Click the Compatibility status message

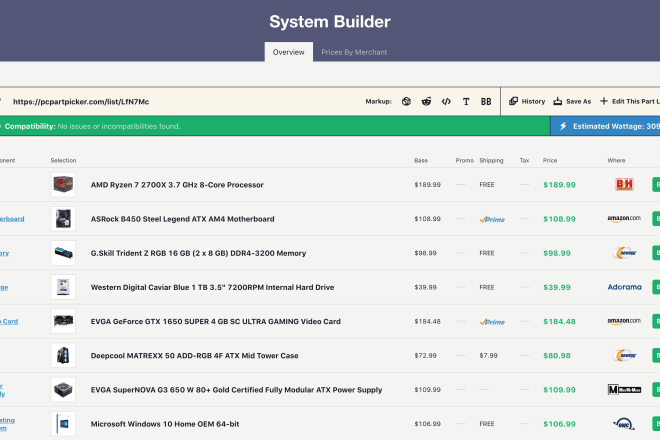pos(92,126)
